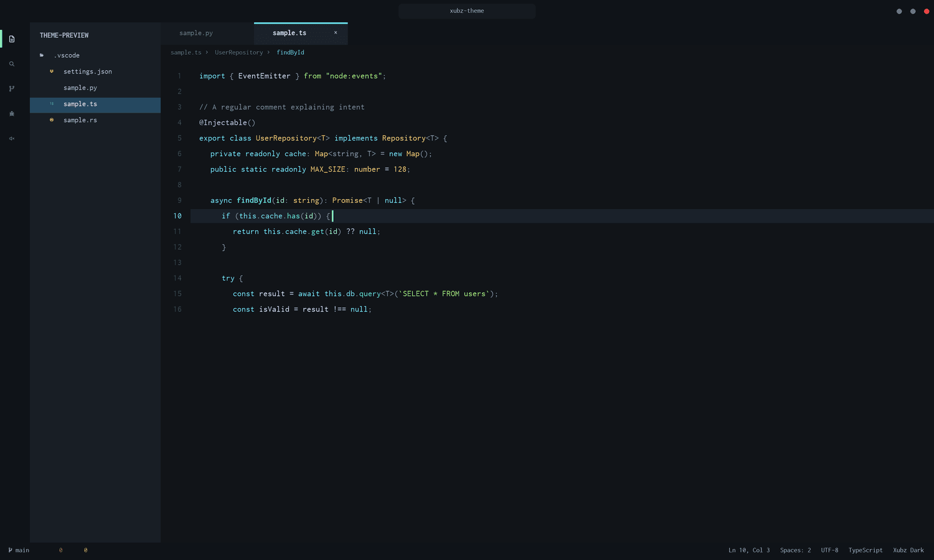This screenshot has height=560, width=934.
Task: Click the UserRepository breadcrumb
Action: click(x=239, y=52)
